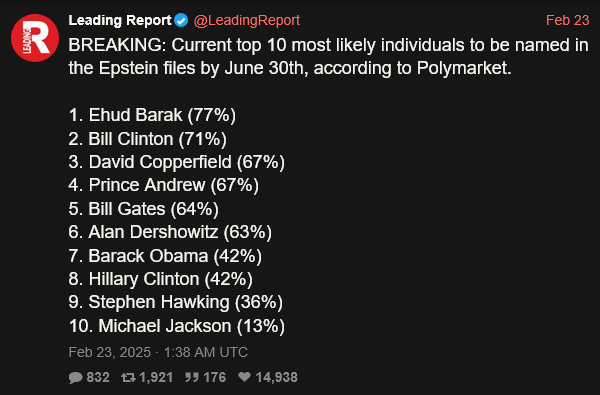Click the Bill Gates (64%) line

(x=143, y=209)
